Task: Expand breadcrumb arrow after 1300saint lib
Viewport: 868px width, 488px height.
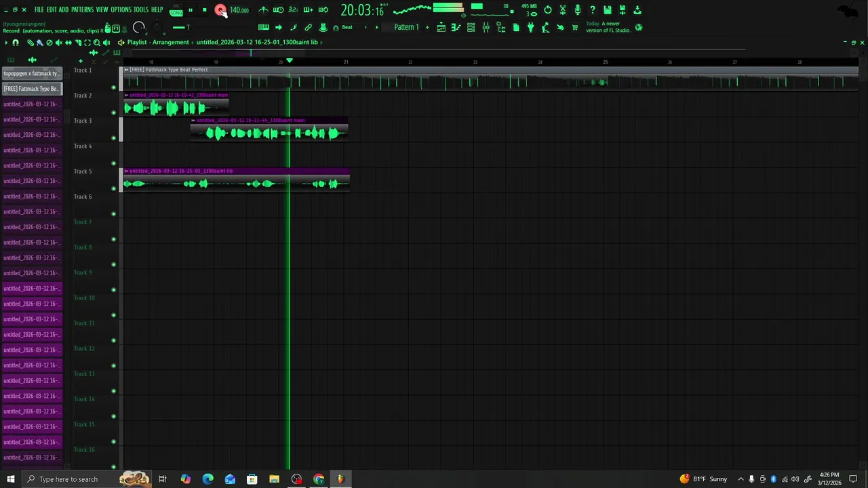Action: 321,43
